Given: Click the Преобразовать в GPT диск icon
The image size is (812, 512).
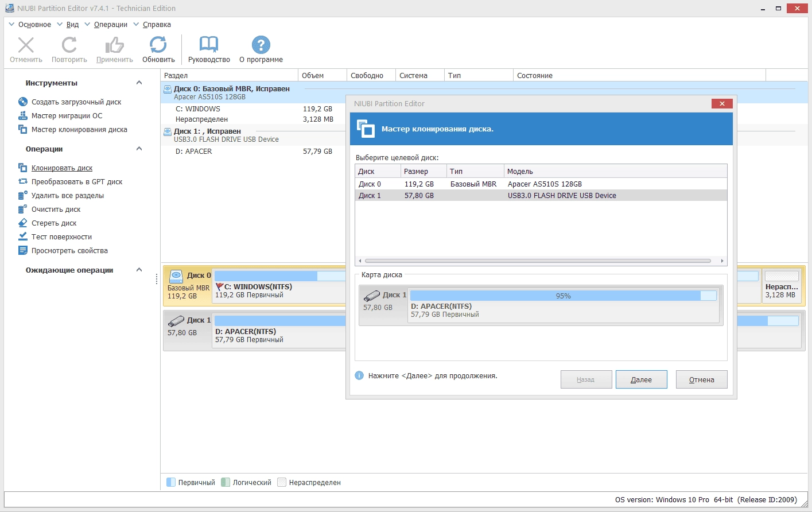Looking at the screenshot, I should pyautogui.click(x=23, y=181).
